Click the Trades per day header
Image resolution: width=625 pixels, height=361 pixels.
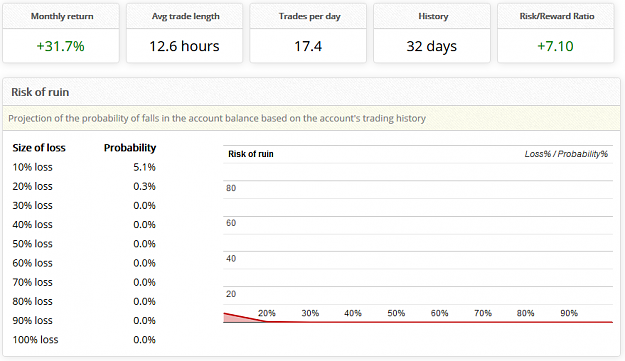point(308,16)
